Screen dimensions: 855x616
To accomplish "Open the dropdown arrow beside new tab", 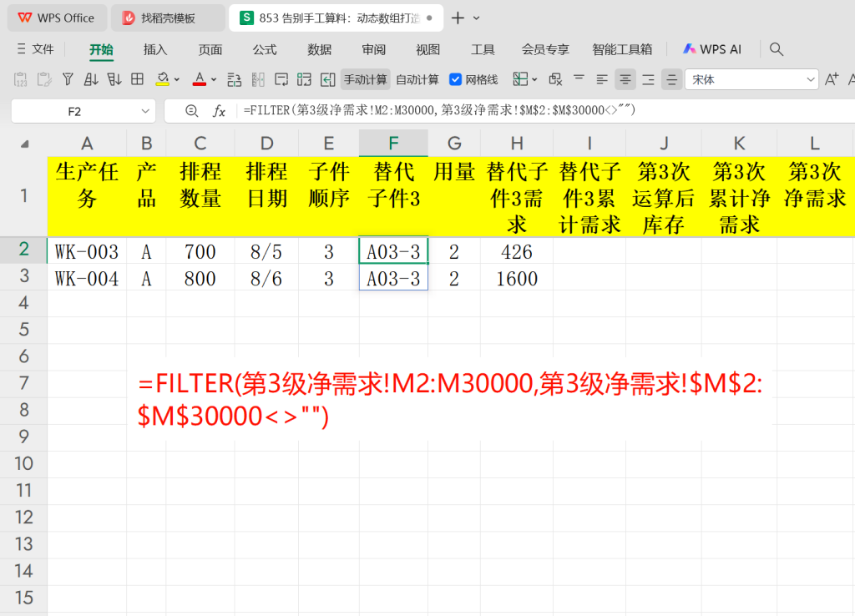I will pos(477,18).
